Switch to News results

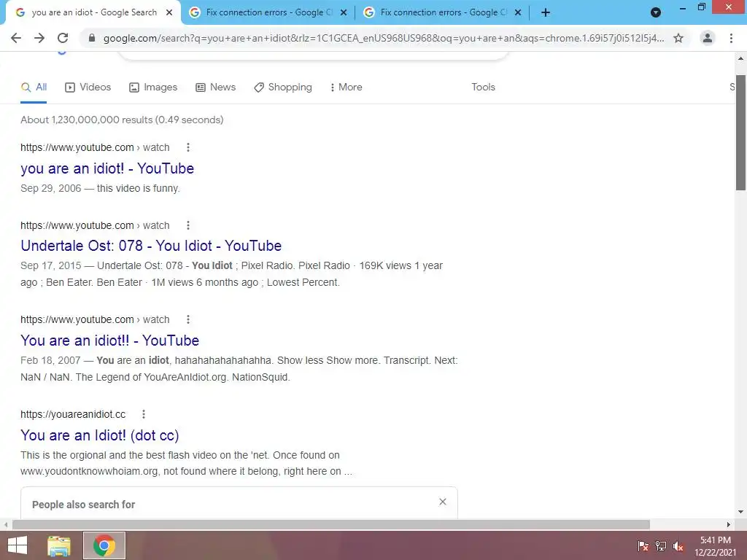coord(216,87)
